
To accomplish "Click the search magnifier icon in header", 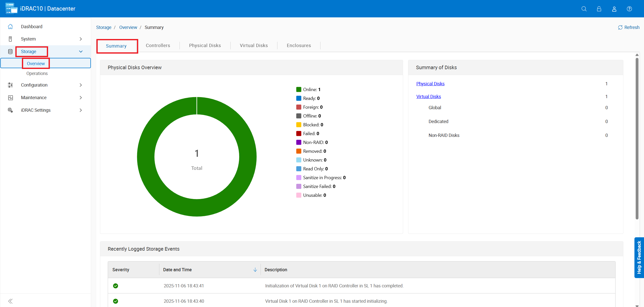I will (x=584, y=9).
